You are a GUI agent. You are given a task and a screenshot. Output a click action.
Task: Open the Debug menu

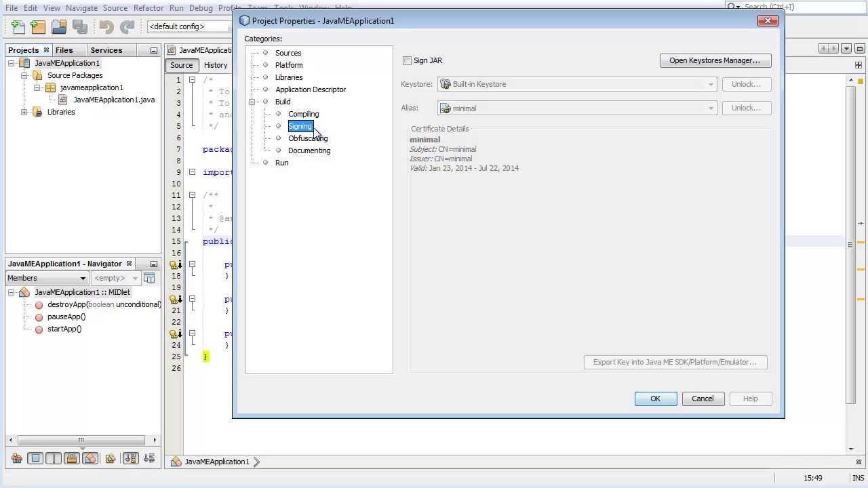pos(201,8)
